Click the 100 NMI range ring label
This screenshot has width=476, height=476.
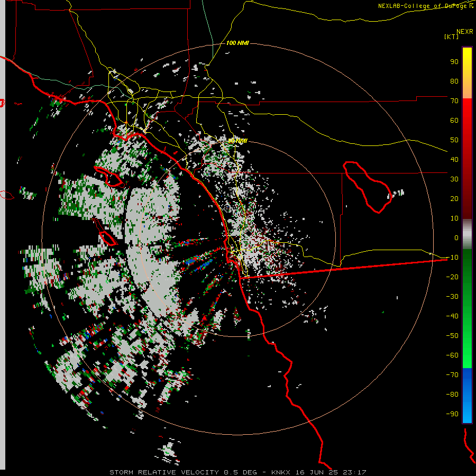(x=237, y=43)
